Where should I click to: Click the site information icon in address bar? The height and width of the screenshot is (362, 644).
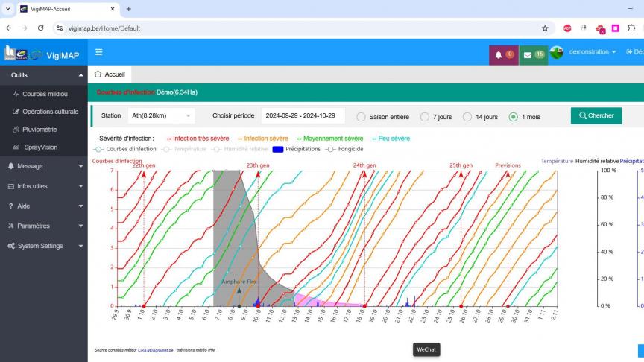pos(60,28)
